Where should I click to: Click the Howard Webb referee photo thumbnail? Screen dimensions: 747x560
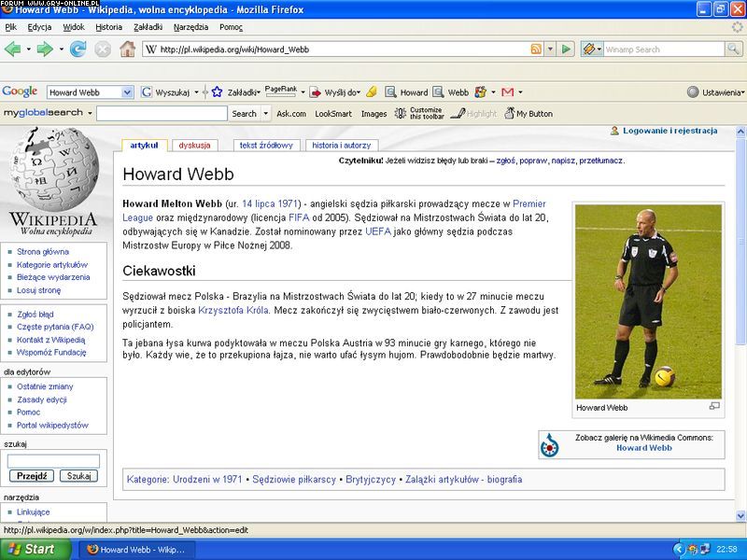pyautogui.click(x=648, y=301)
